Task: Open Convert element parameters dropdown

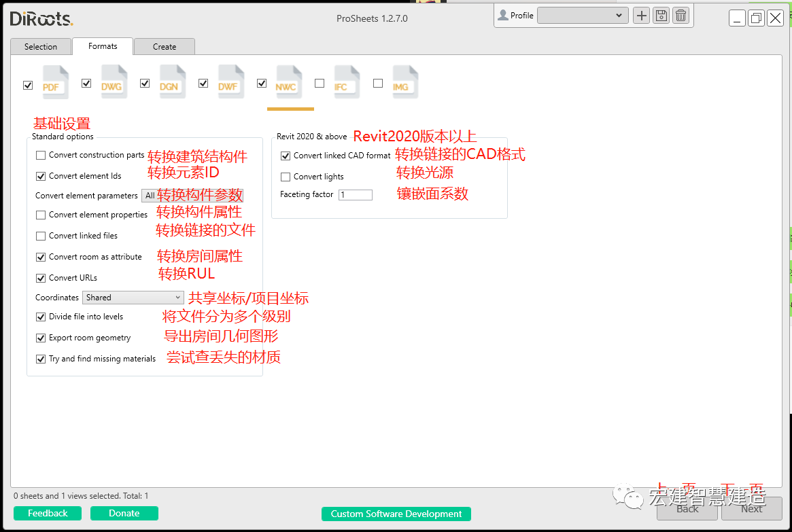Action: (x=192, y=195)
